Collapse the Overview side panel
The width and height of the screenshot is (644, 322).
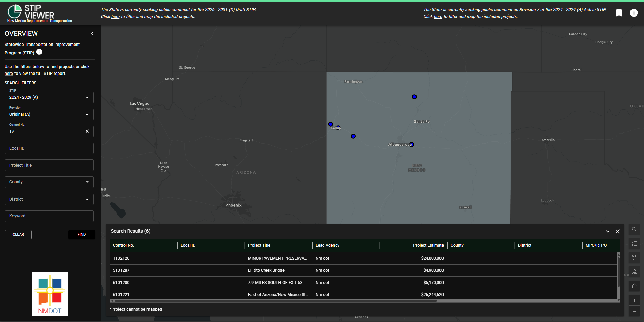click(92, 33)
